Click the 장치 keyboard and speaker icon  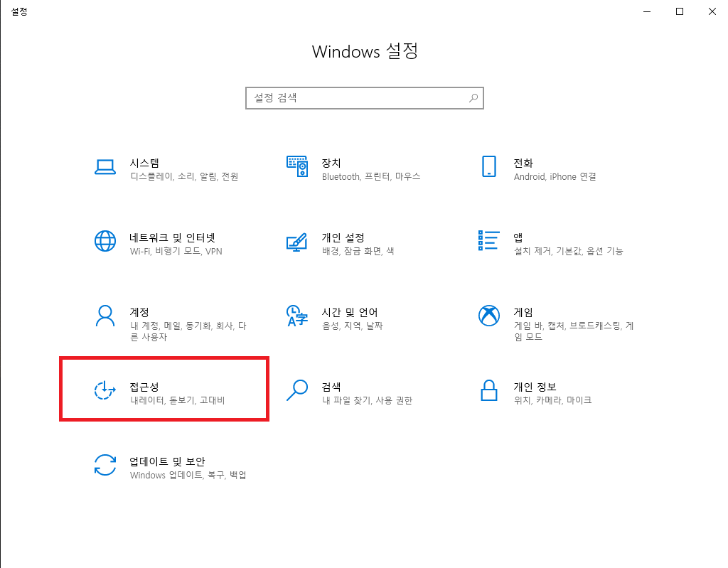(297, 166)
